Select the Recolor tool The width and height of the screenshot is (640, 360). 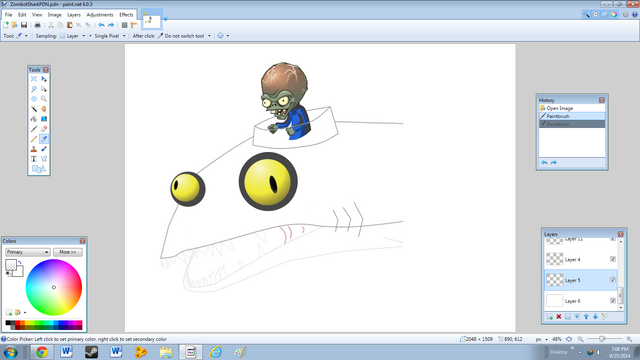44,149
